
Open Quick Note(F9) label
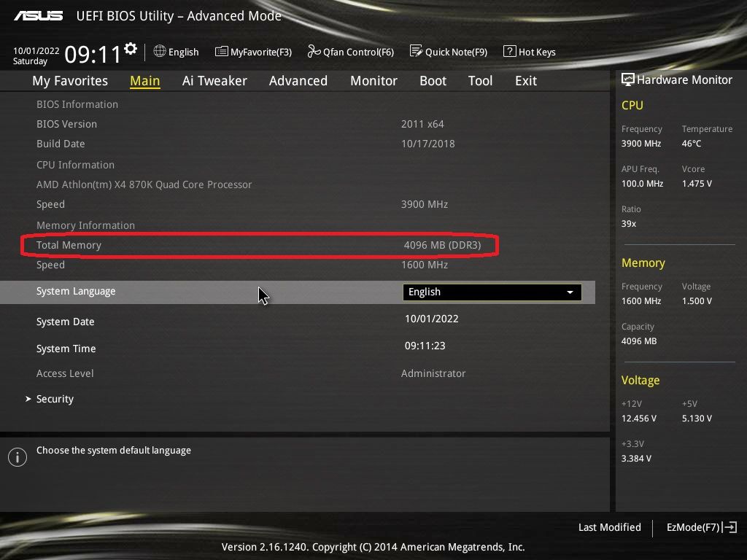click(x=456, y=52)
